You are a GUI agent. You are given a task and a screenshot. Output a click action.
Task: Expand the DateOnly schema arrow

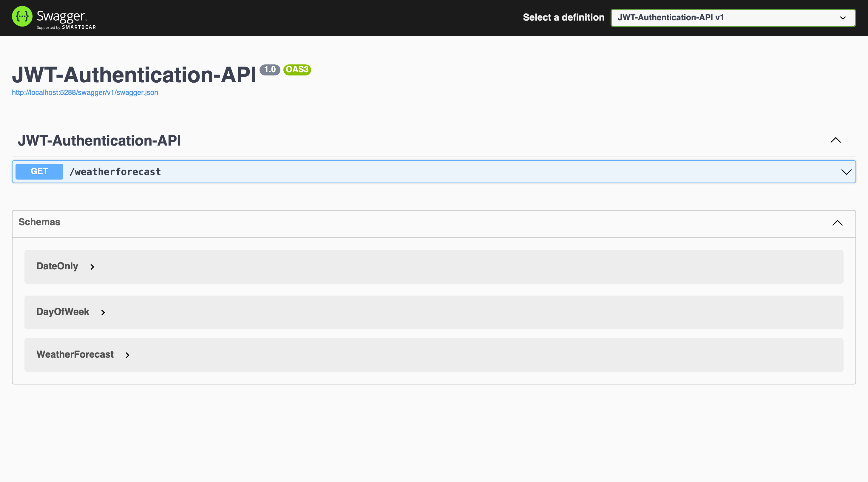coord(92,267)
